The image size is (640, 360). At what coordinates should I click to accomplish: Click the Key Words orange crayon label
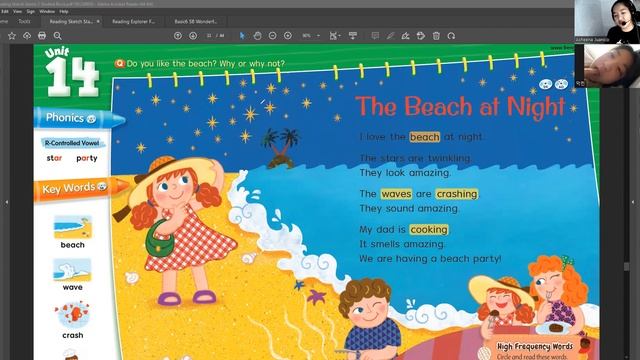(81, 189)
